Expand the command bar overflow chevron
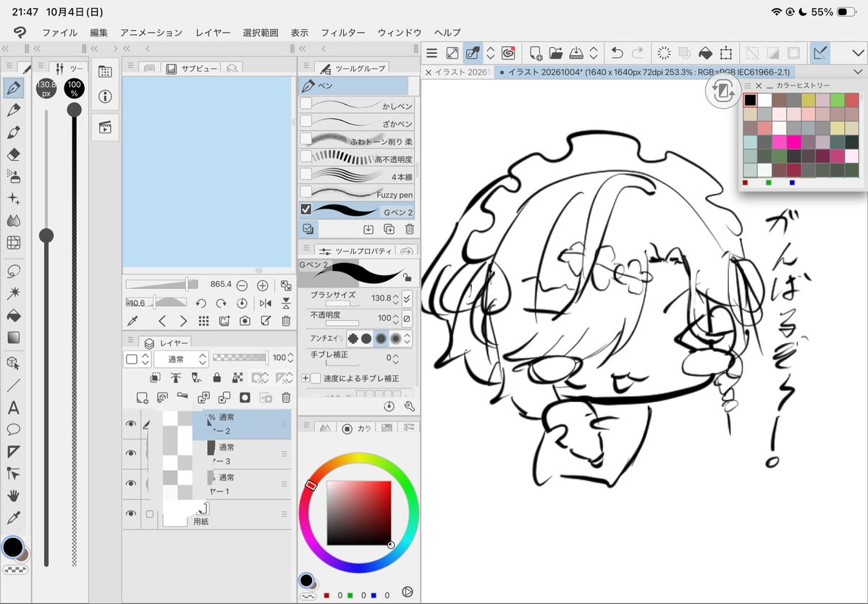This screenshot has width=868, height=604. (x=857, y=53)
